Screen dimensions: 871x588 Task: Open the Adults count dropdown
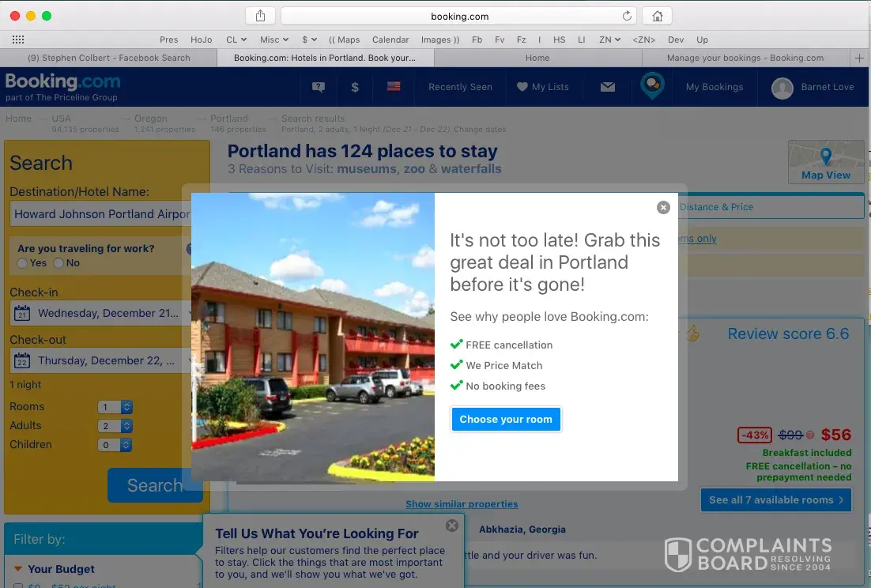click(115, 426)
